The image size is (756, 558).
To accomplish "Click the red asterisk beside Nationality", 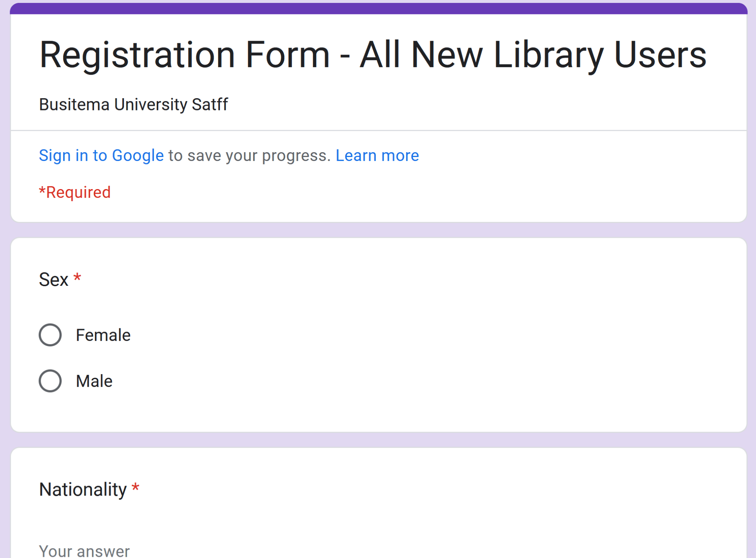I will point(135,487).
